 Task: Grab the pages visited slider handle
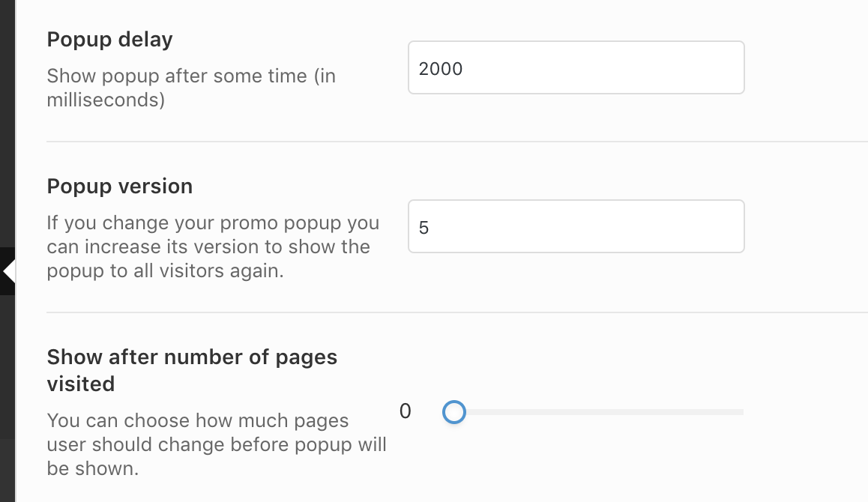tap(454, 412)
